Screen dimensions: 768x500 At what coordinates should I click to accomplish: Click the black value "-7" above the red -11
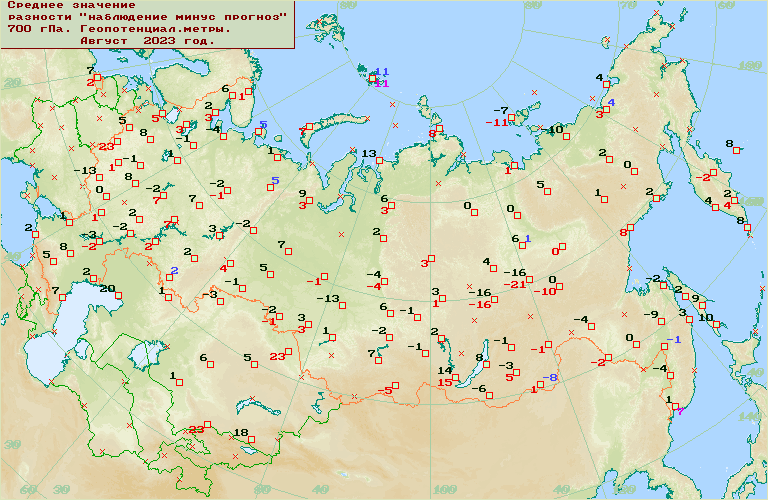[501, 111]
